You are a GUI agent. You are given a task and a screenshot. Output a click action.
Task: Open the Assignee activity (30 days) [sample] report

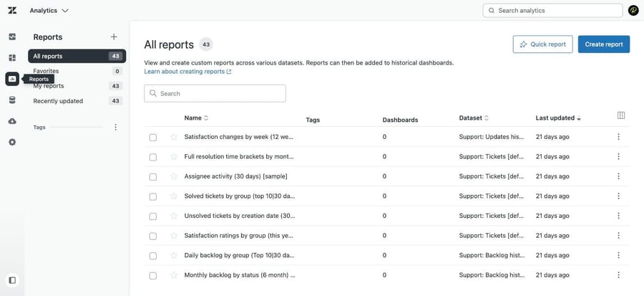click(235, 176)
